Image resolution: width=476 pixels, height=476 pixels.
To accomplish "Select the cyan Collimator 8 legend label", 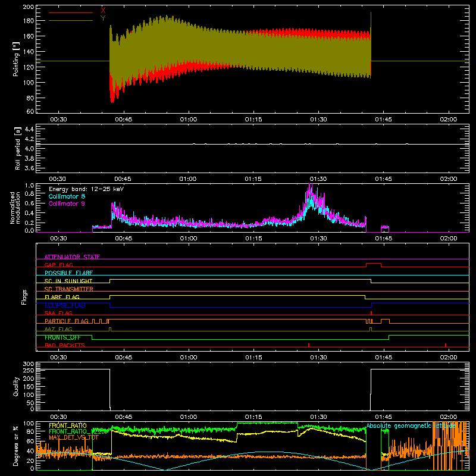I will point(67,196).
